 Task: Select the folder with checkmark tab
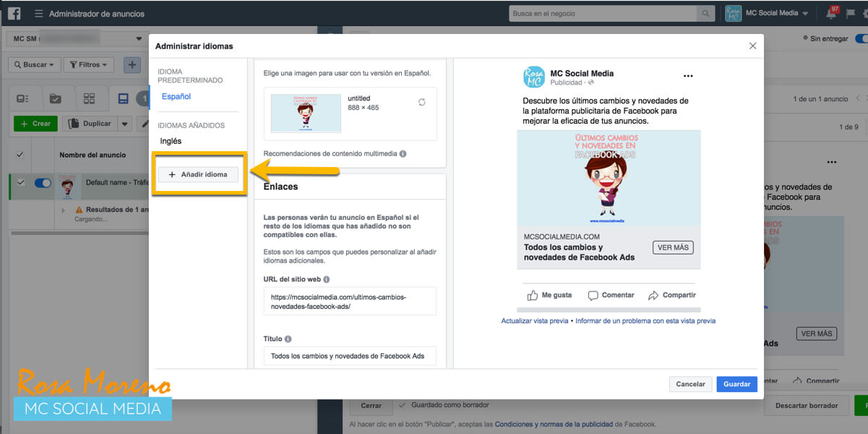click(x=55, y=98)
